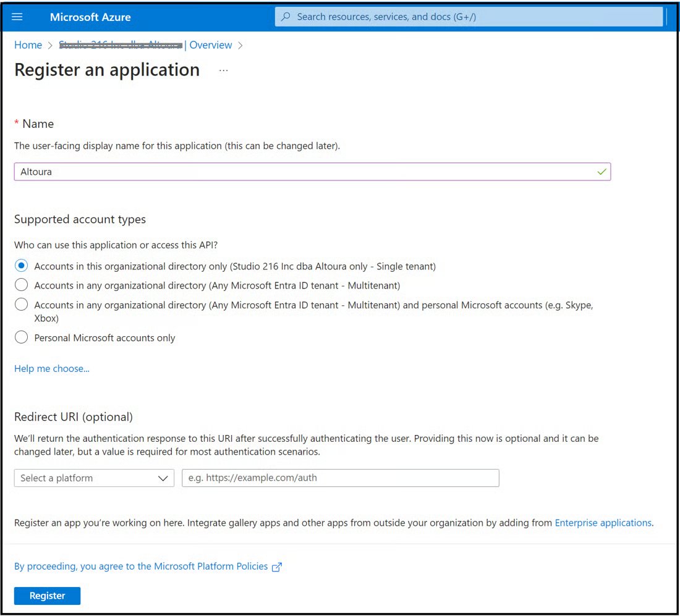Image resolution: width=680 pixels, height=616 pixels.
Task: Click the Microsoft Azure header title
Action: click(90, 17)
